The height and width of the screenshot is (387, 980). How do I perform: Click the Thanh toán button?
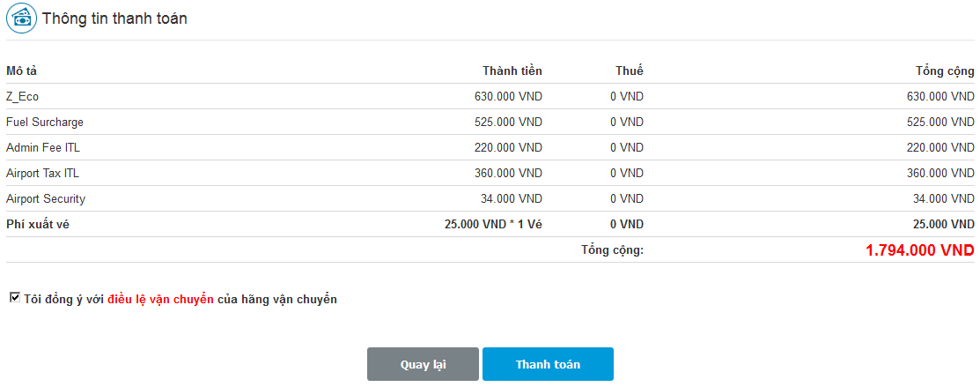548,364
